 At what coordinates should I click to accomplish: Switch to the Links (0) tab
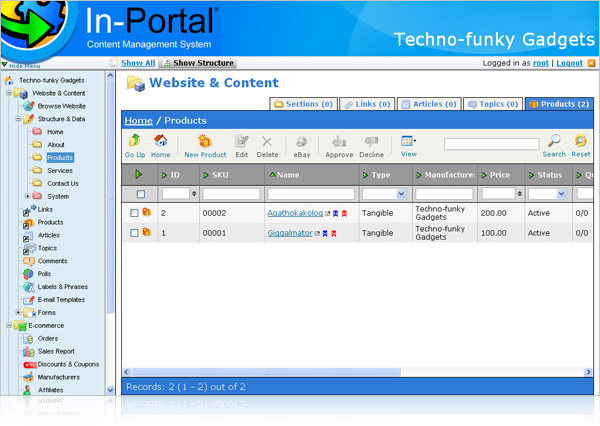click(x=367, y=104)
